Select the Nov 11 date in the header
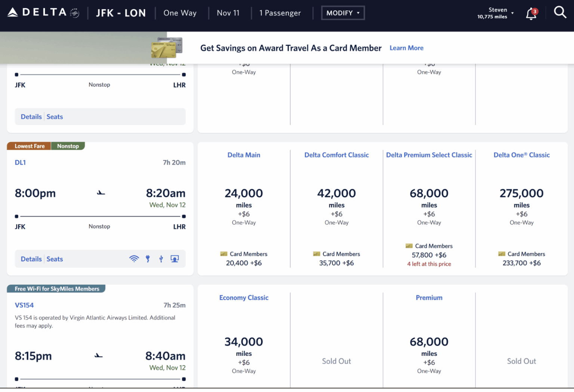 [228, 13]
